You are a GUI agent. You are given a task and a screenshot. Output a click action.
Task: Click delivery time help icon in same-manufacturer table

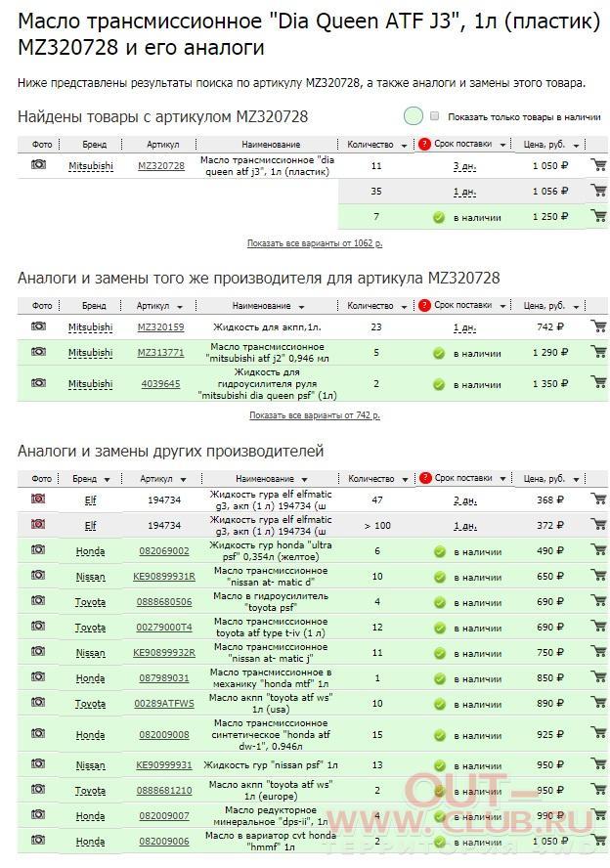[x=424, y=306]
